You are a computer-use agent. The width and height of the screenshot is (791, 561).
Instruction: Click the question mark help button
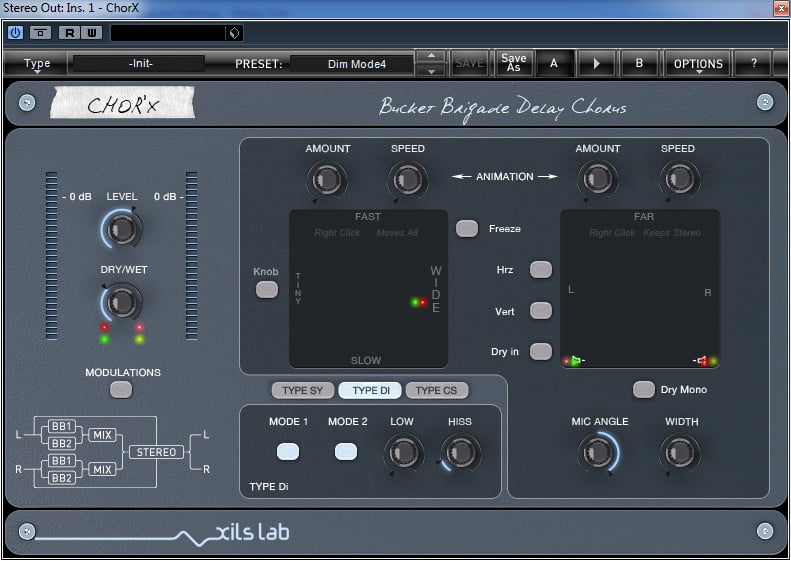pos(754,63)
